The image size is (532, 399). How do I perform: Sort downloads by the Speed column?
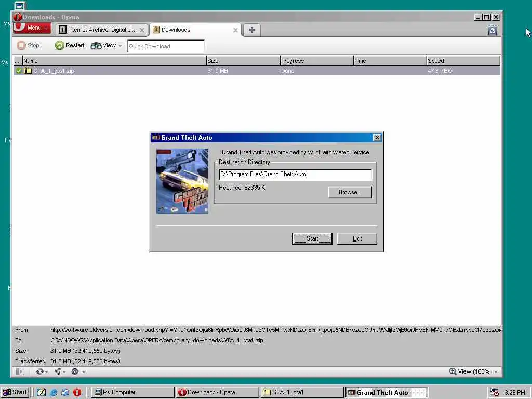(x=463, y=61)
